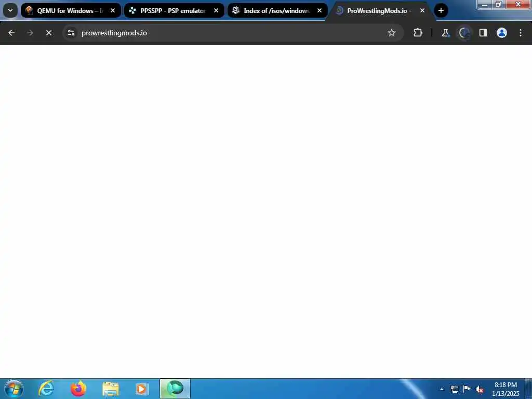532x399 pixels.
Task: Close the ProWrestlingMods.io tab
Action: [422, 10]
